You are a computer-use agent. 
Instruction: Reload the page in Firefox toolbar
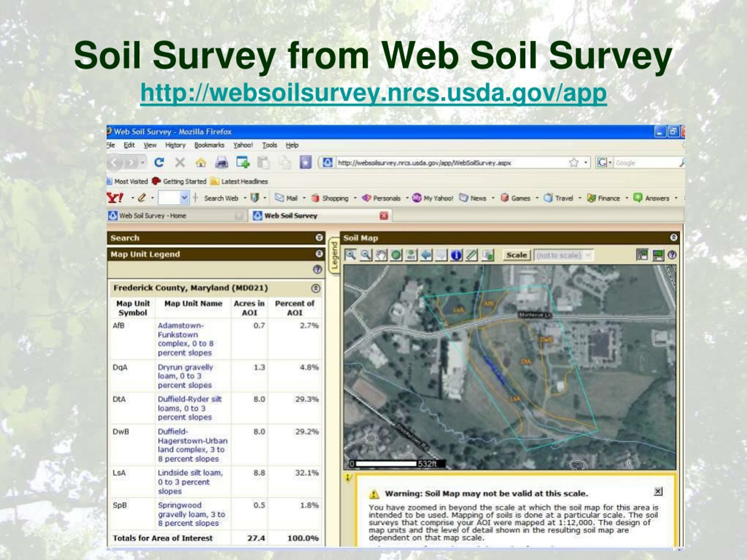(x=159, y=163)
